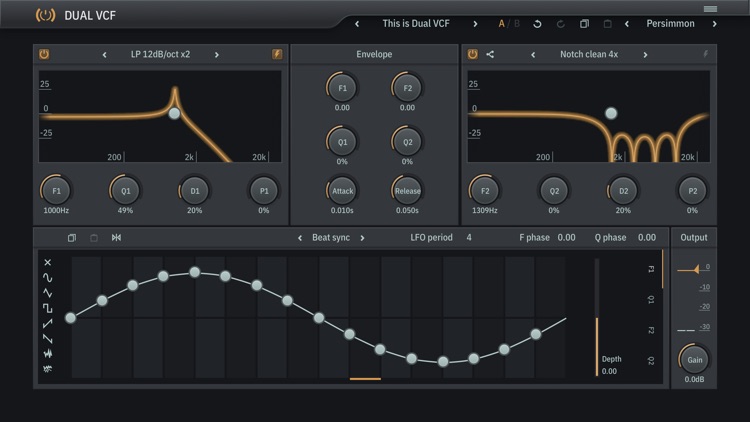Toggle filter 1 lightning bolt option
750x422 pixels.
tap(277, 54)
